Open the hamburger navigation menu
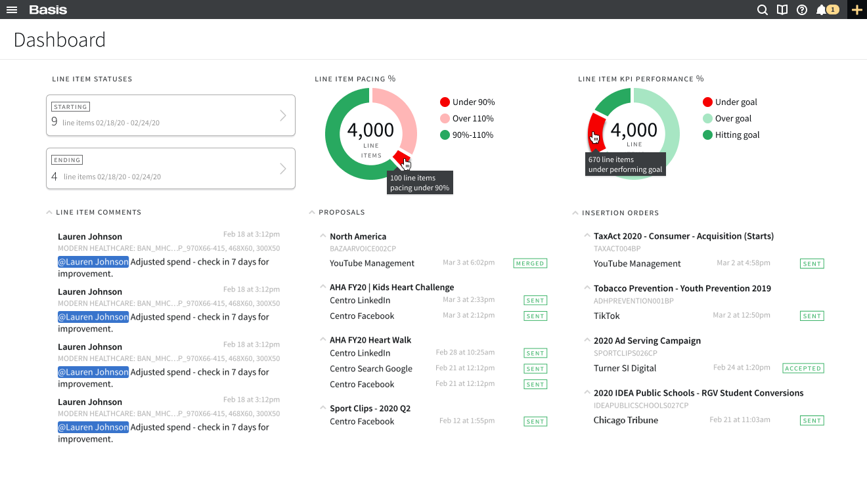This screenshot has width=867, height=504. [12, 9]
